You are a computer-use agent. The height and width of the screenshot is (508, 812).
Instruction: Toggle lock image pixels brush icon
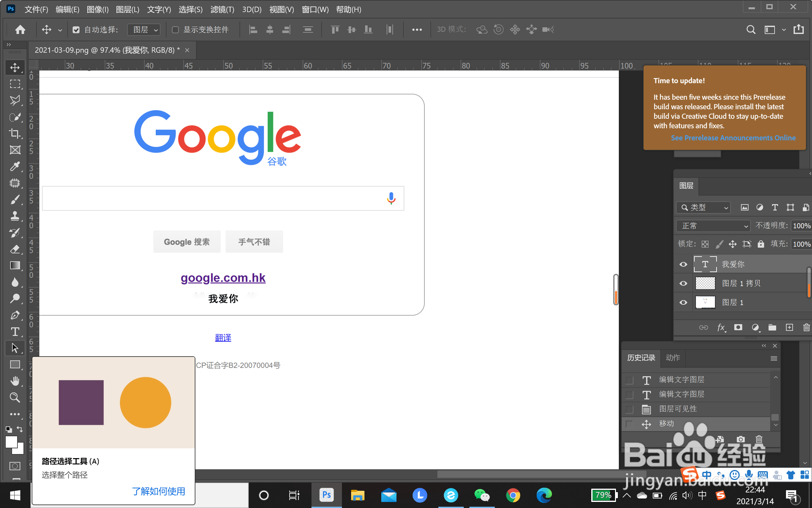[x=719, y=244]
